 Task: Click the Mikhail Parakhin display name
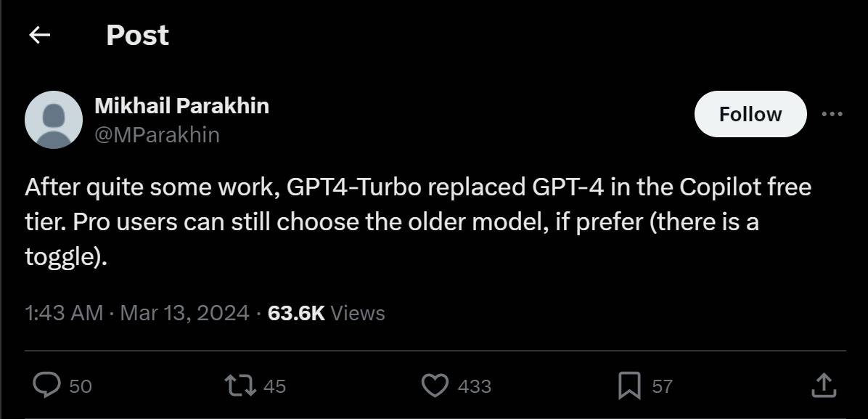pyautogui.click(x=181, y=106)
